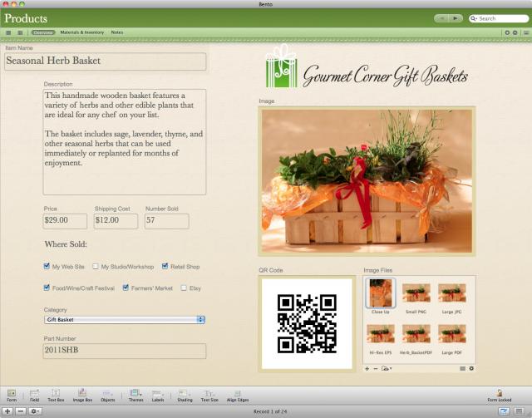This screenshot has height=418, width=532.
Task: Select the Large JPG thumbnail
Action: [x=452, y=293]
